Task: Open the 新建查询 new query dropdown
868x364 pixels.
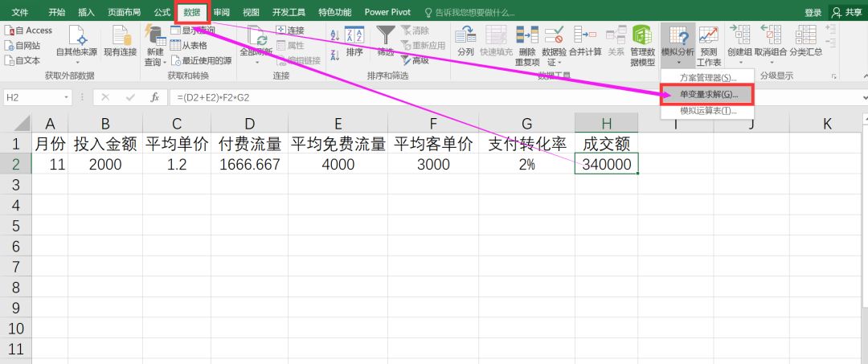Action: (154, 47)
